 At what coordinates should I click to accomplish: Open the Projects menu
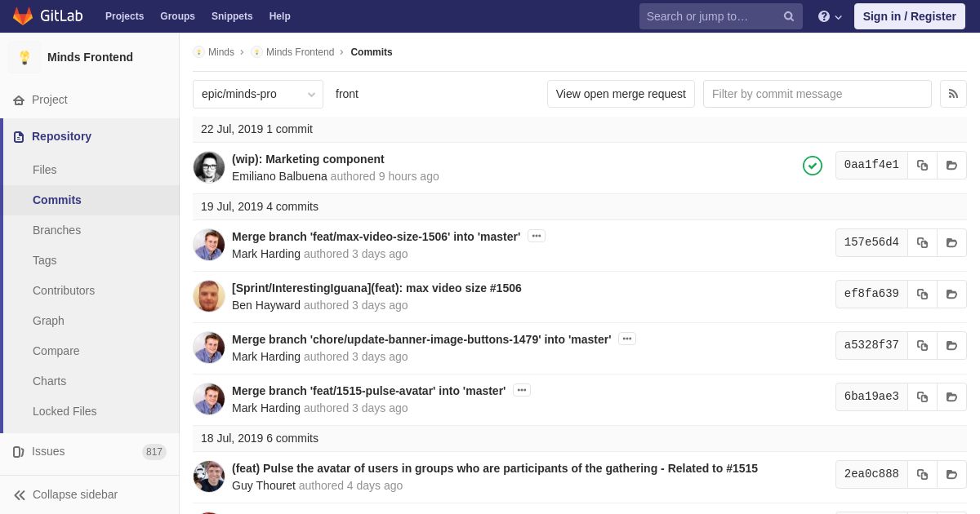(x=124, y=16)
